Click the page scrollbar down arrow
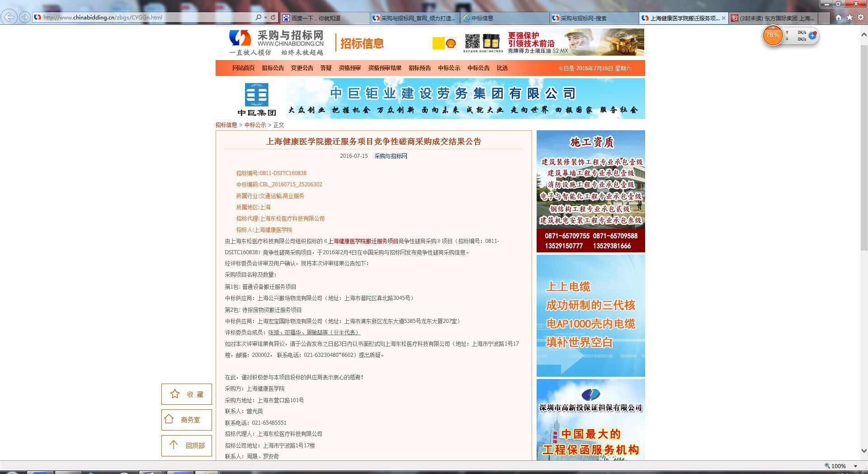This screenshot has height=474, width=868. [864, 451]
